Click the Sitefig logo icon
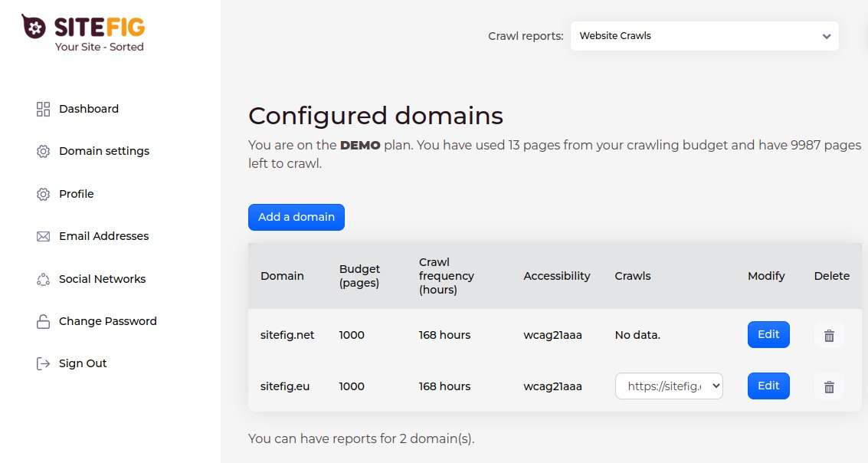This screenshot has height=463, width=868. pyautogui.click(x=34, y=27)
